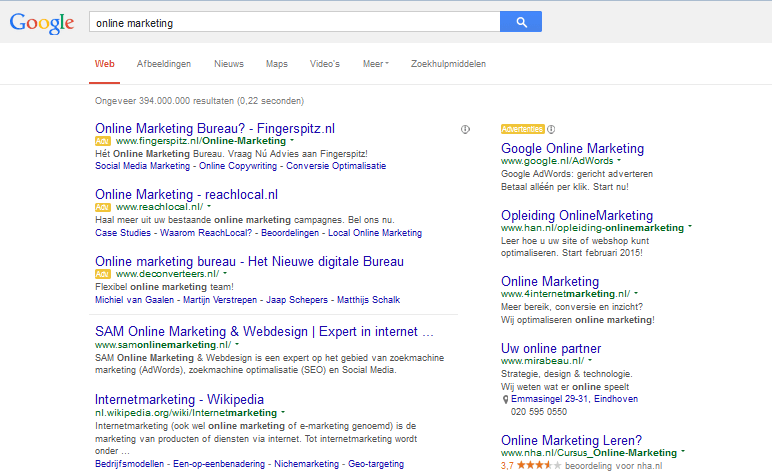
Task: Switch to Afbeeldingen tab
Action: pyautogui.click(x=163, y=64)
